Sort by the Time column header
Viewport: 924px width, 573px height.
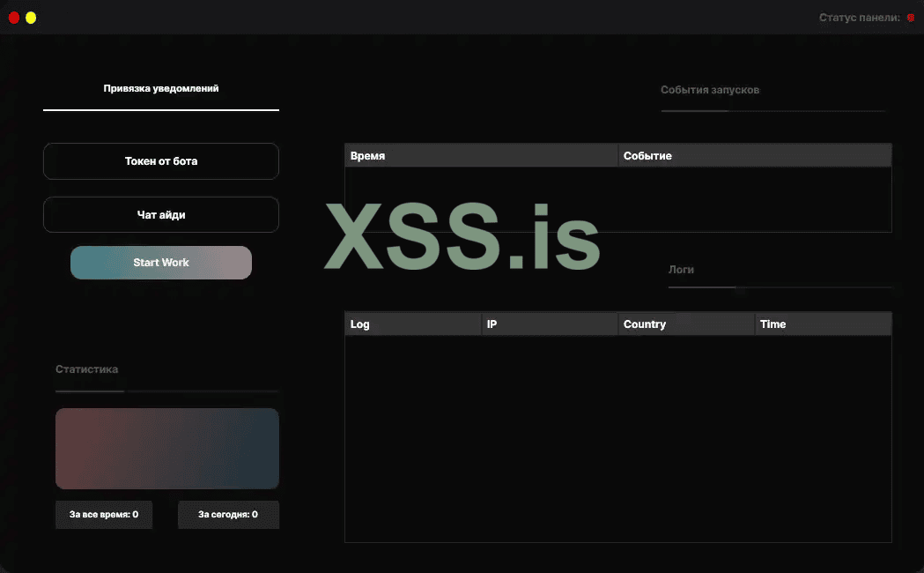pyautogui.click(x=824, y=324)
